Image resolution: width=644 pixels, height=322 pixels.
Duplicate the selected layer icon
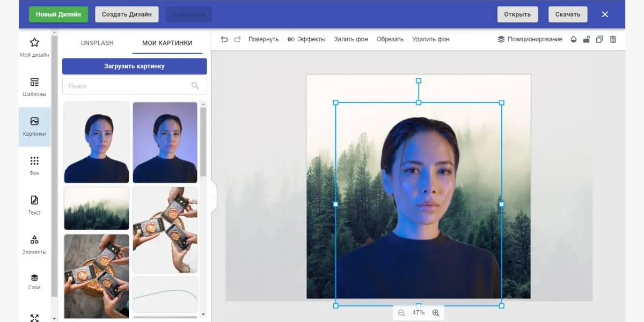point(600,39)
